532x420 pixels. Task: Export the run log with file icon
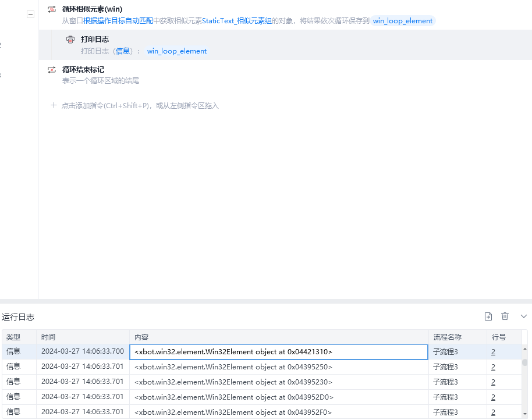click(x=488, y=316)
